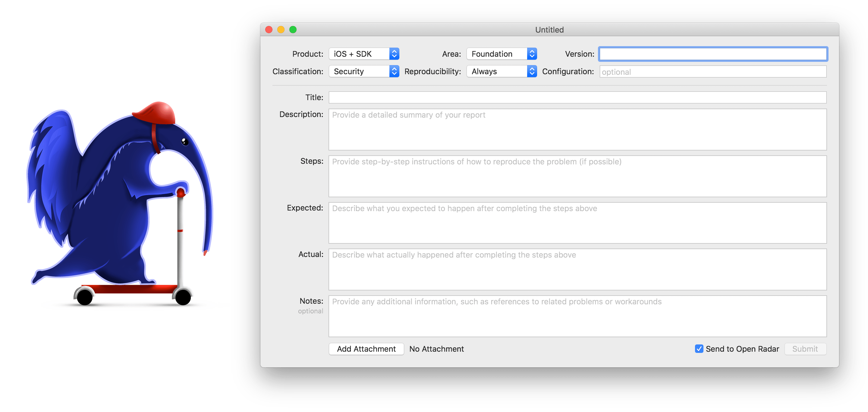Click inside the Steps text area

point(577,176)
